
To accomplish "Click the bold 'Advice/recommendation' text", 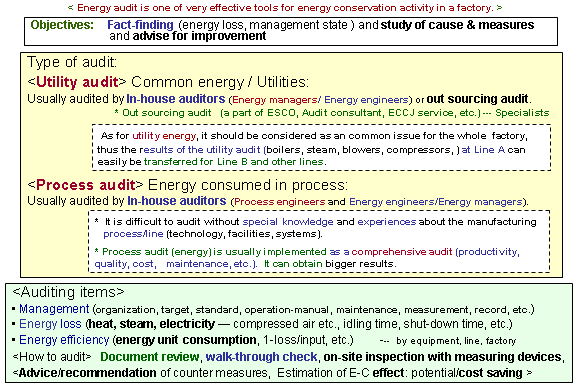I will (88, 373).
